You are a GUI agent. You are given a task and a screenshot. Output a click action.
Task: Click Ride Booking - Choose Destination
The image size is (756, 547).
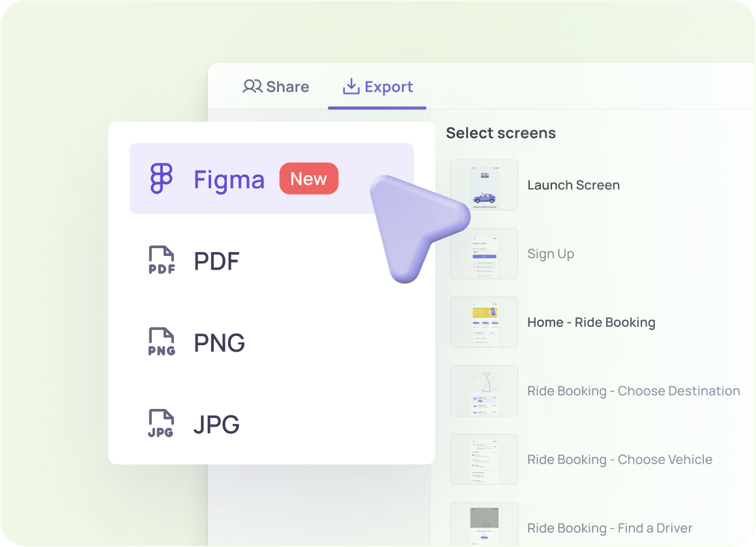[633, 391]
